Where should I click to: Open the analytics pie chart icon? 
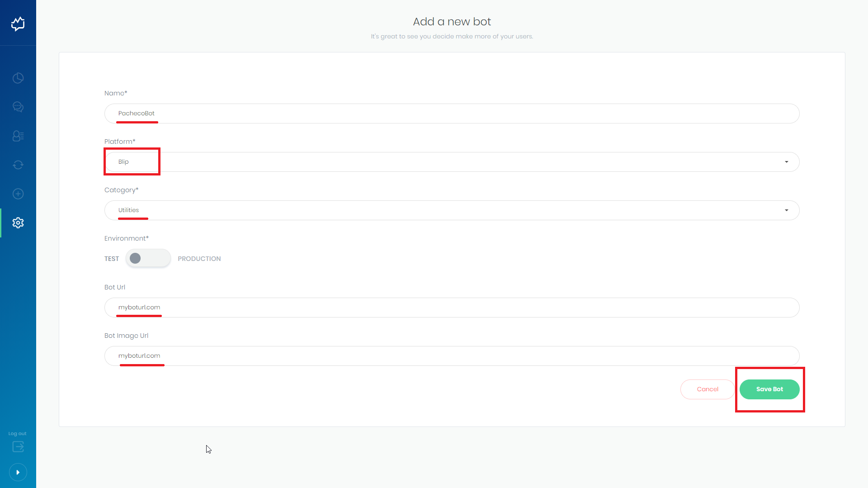point(18,78)
